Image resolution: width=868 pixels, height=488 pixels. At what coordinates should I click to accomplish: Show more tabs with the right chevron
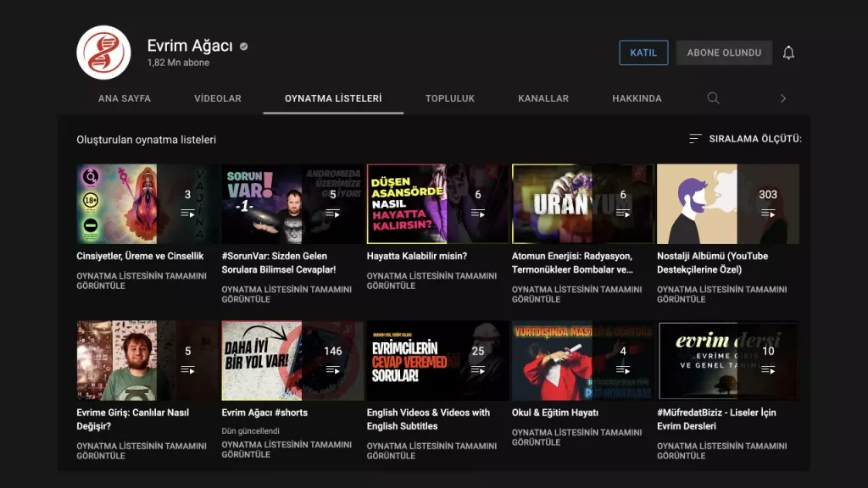pyautogui.click(x=782, y=98)
